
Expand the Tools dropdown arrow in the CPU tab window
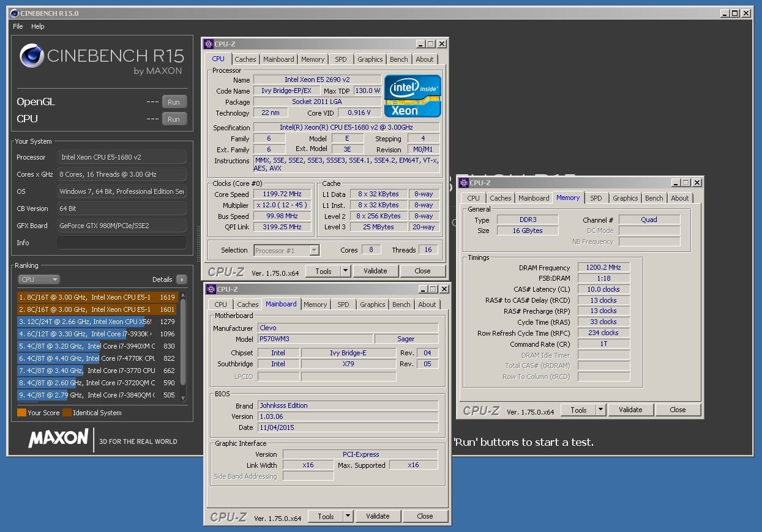pos(345,271)
